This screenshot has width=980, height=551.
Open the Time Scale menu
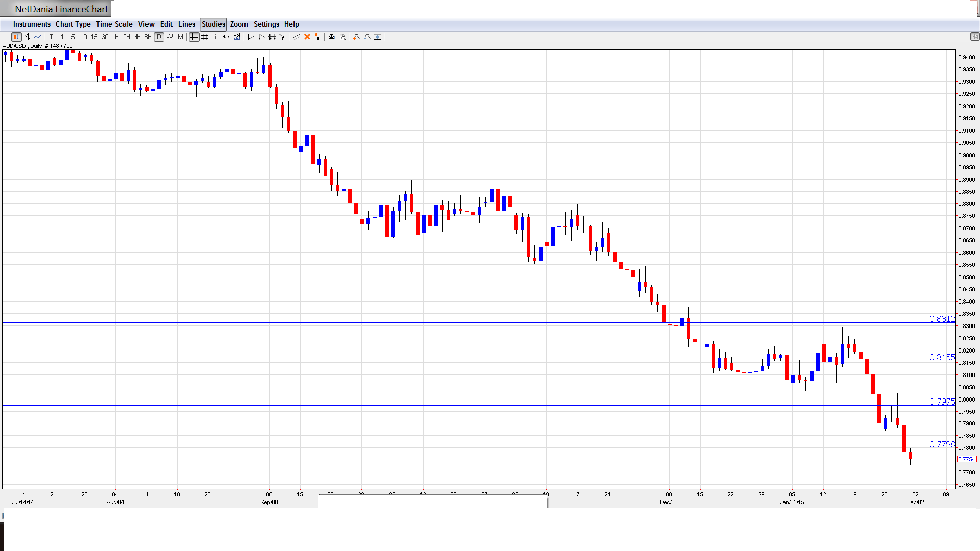click(x=114, y=24)
